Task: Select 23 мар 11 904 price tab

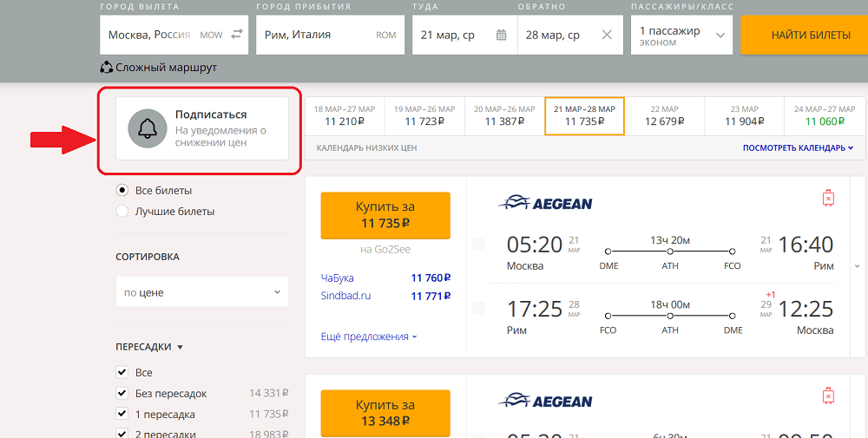Action: [745, 115]
